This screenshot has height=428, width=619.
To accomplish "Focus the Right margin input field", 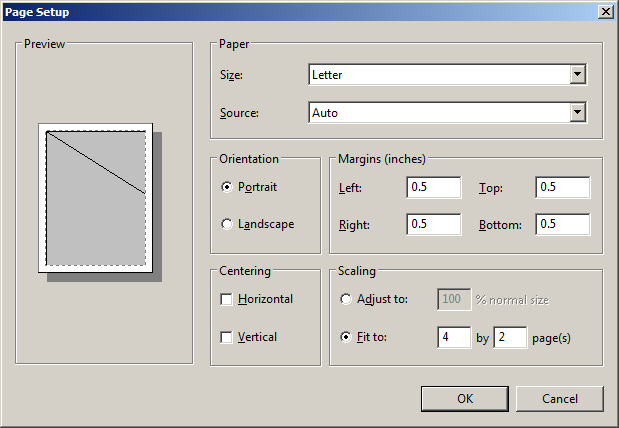I will (433, 224).
